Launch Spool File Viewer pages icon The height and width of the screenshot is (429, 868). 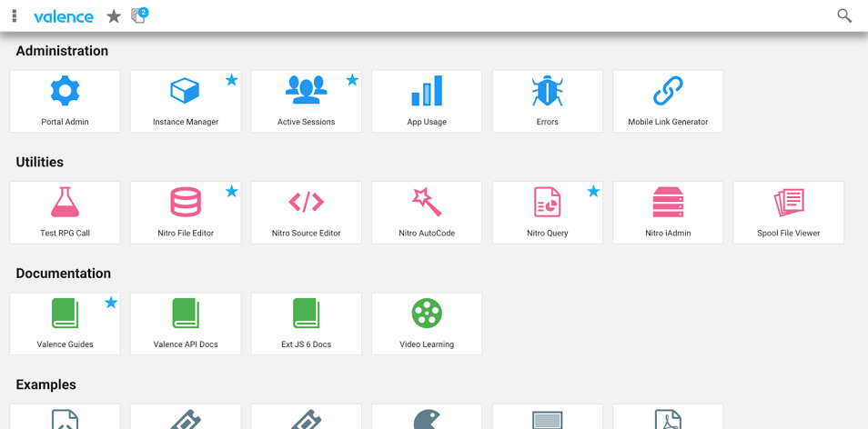pos(789,203)
